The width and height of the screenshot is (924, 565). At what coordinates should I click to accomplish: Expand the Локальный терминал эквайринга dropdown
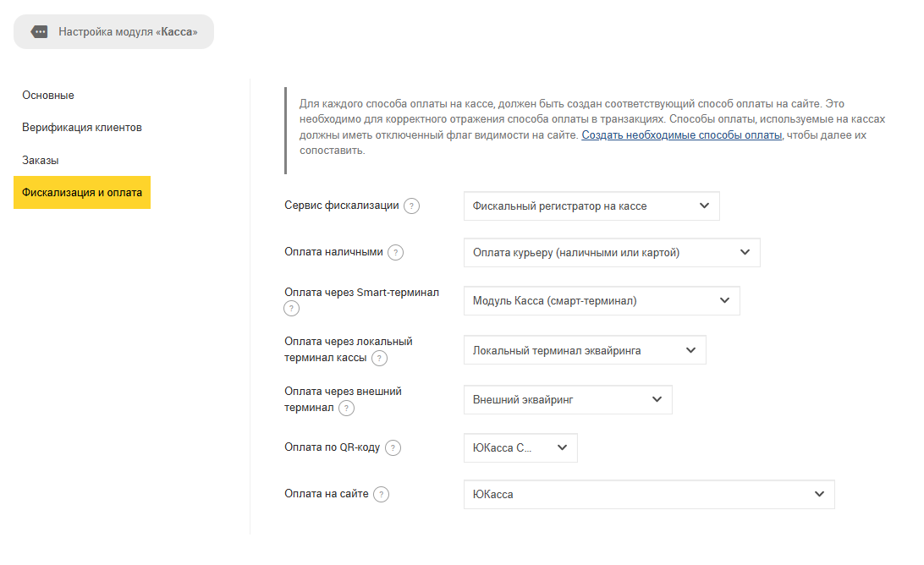(x=585, y=350)
